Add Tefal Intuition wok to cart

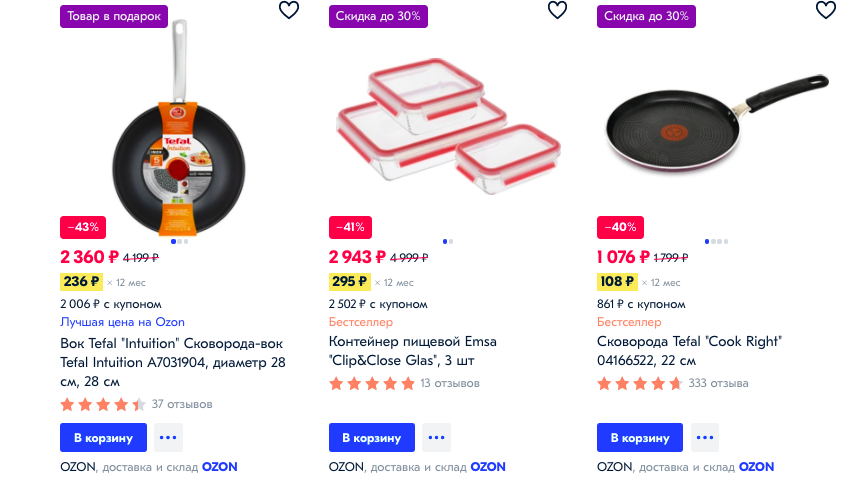click(103, 438)
